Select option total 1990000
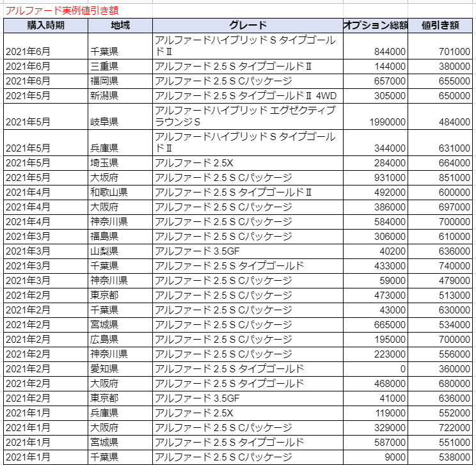 click(x=376, y=116)
